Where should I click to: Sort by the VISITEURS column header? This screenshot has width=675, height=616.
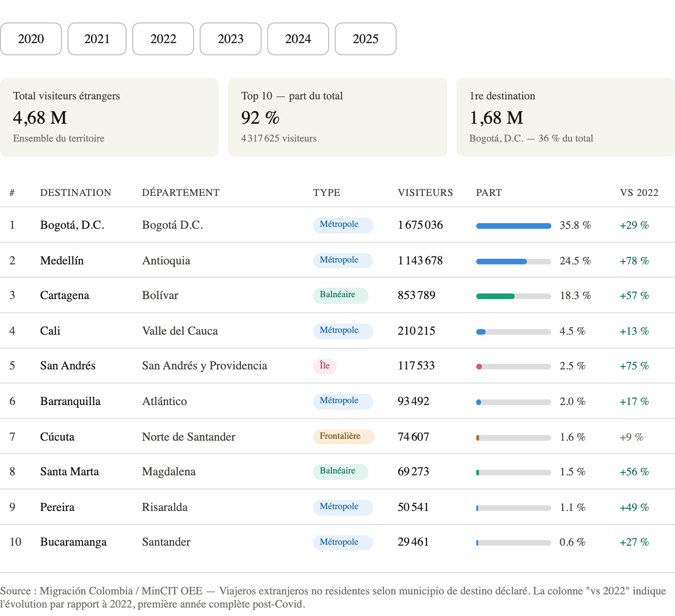pyautogui.click(x=425, y=193)
